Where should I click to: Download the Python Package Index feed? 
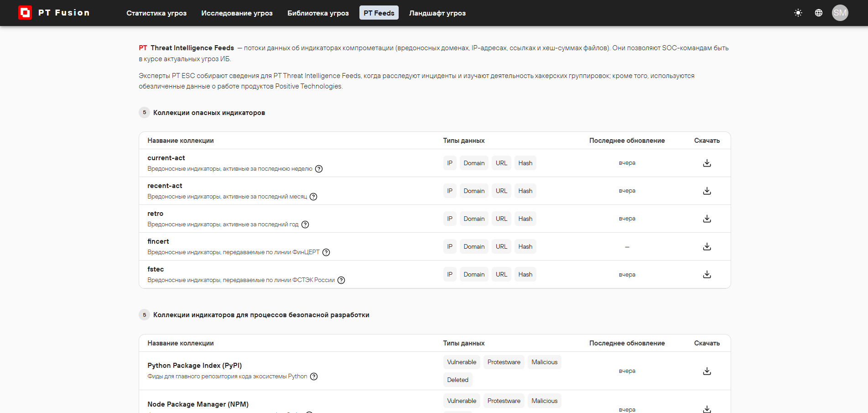707,371
